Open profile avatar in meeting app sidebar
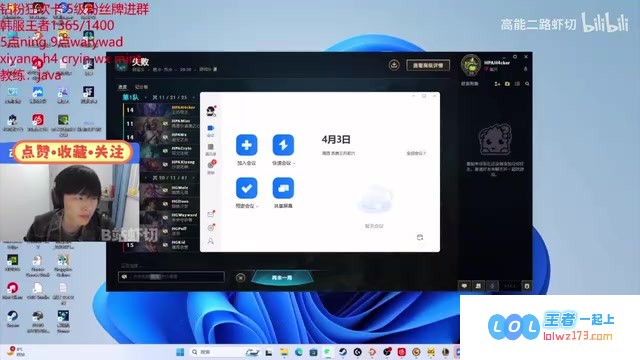The height and width of the screenshot is (360, 640). (211, 111)
